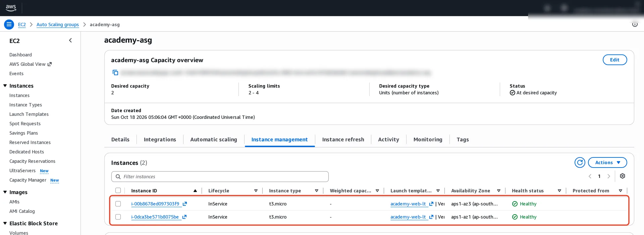Switch to the Instance management tab
This screenshot has height=235, width=644.
pyautogui.click(x=280, y=139)
